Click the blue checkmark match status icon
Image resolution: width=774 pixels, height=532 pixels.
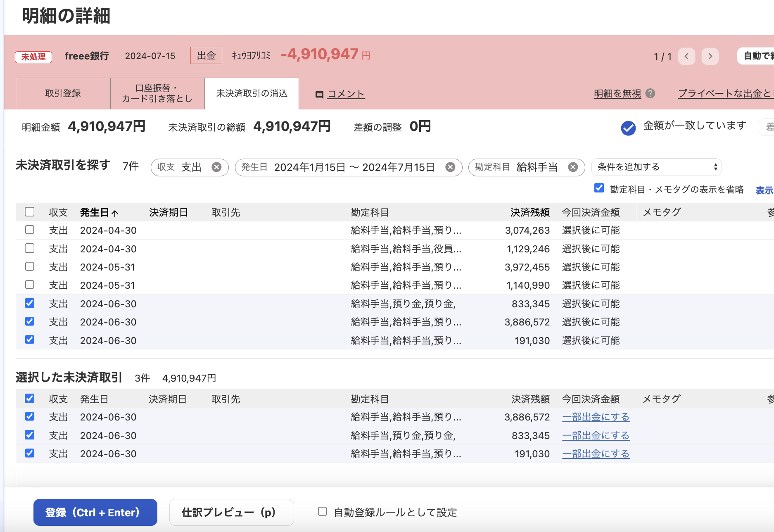628,128
